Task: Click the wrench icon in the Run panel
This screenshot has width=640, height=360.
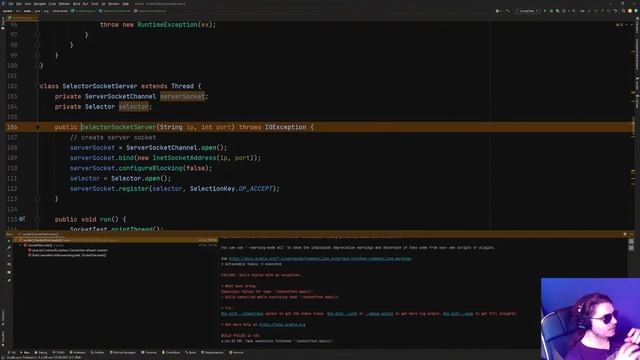Action: [9, 248]
